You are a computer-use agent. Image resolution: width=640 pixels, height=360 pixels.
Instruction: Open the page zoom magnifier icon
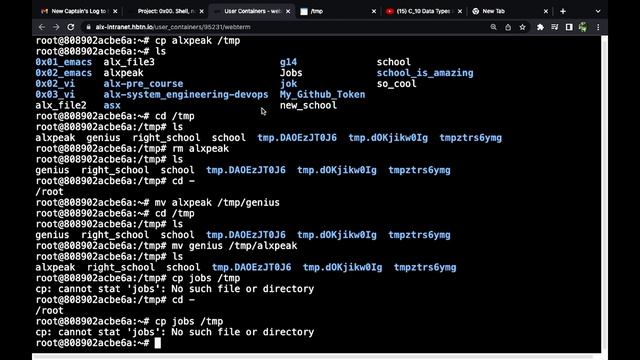coord(493,27)
